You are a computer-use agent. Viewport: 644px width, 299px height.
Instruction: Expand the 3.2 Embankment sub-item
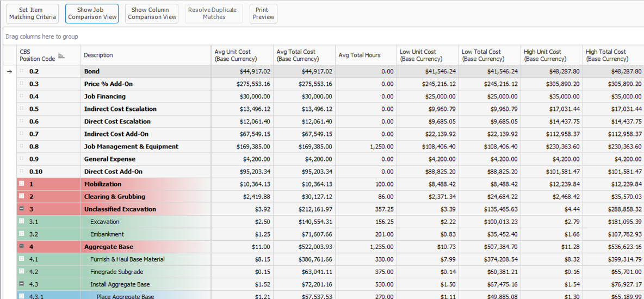click(22, 234)
